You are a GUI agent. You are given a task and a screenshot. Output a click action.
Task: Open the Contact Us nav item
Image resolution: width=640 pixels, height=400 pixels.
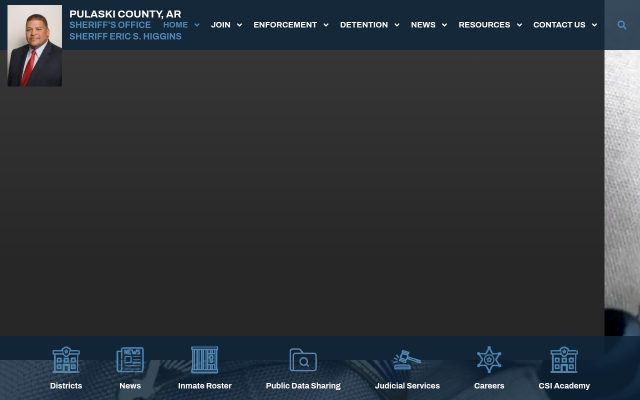point(559,25)
